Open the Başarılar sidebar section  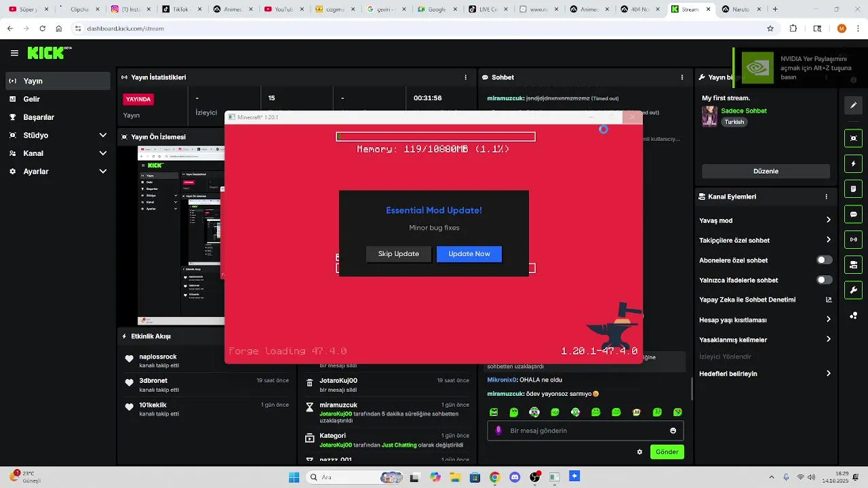point(57,117)
